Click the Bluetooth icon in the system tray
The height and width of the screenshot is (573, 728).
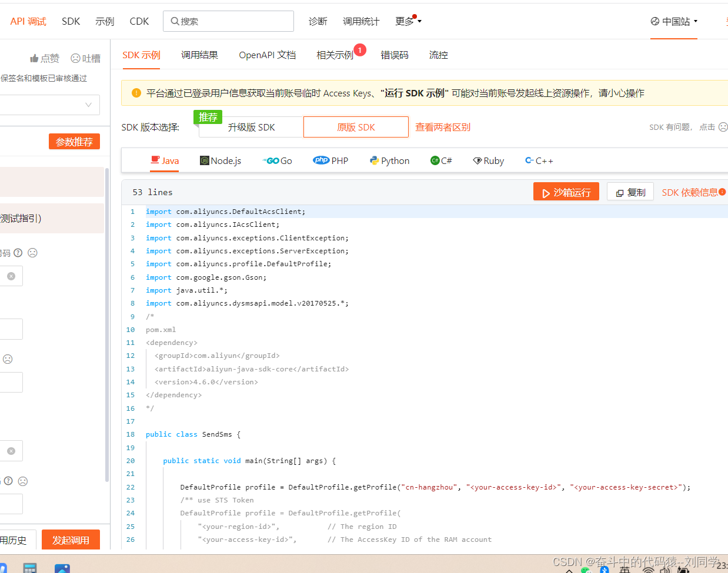coord(604,569)
